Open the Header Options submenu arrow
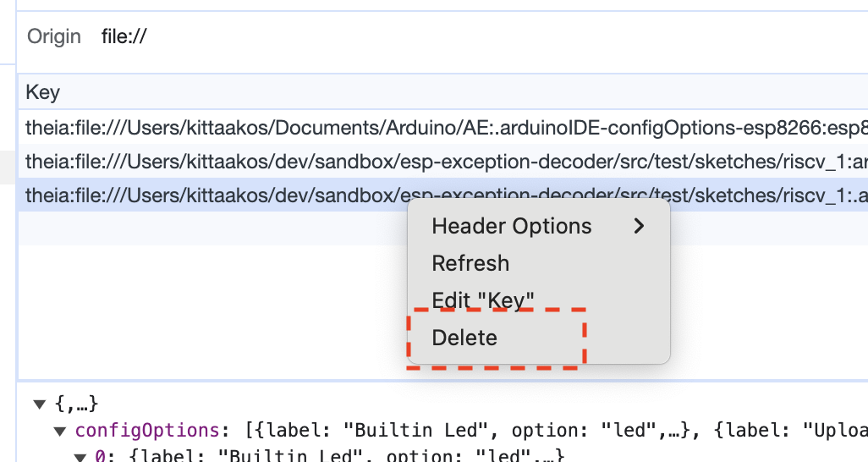868x462 pixels. pos(640,226)
